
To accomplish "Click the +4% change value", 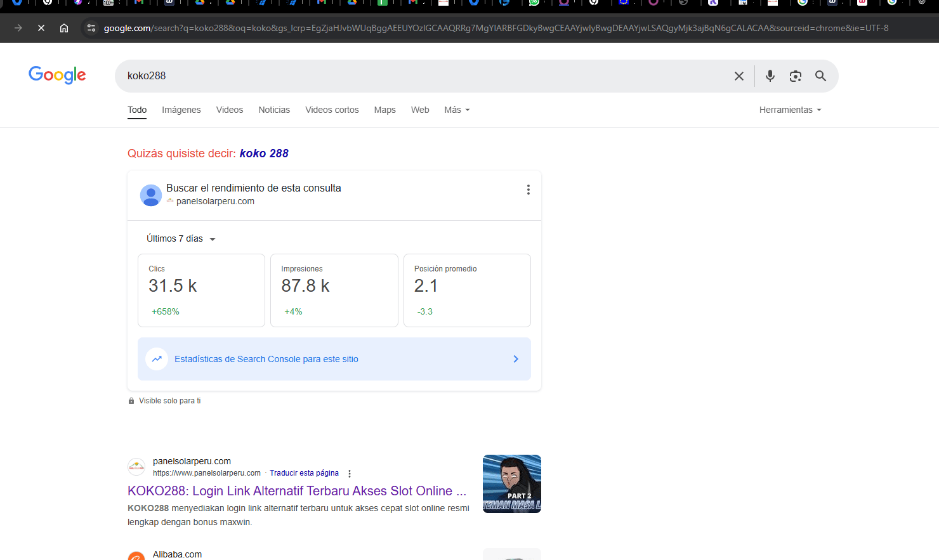I will pos(293,311).
